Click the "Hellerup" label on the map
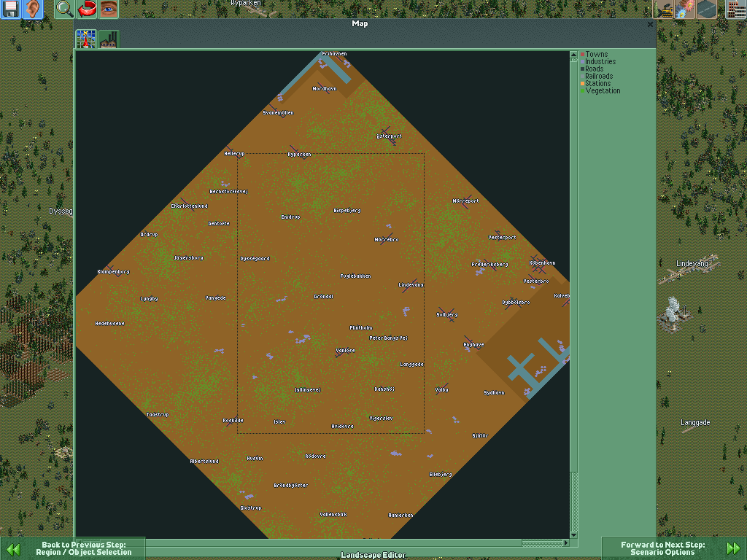This screenshot has height=560, width=747. [234, 154]
